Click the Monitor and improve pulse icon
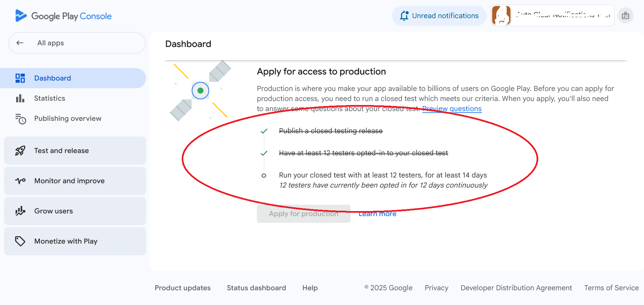The width and height of the screenshot is (644, 305). 20,181
